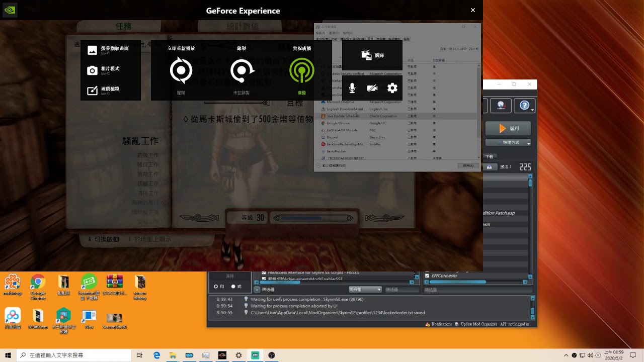Open game filter in GeForce overlay
Viewport: 644px width, 362px height.
coord(104,90)
